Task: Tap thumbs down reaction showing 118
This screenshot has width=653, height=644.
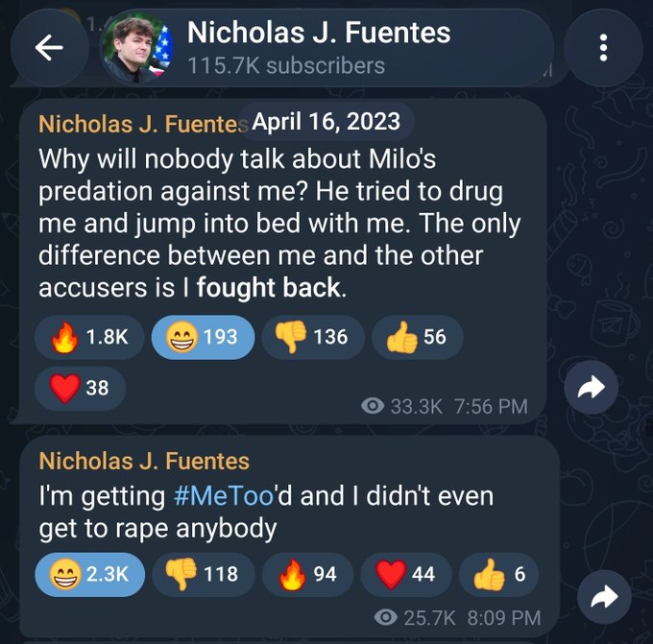Action: [204, 575]
